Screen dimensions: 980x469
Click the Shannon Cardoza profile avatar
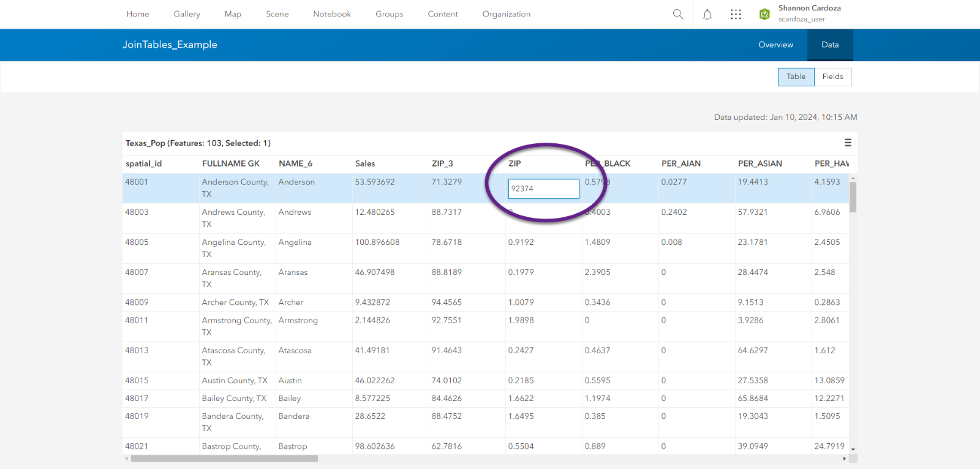764,14
